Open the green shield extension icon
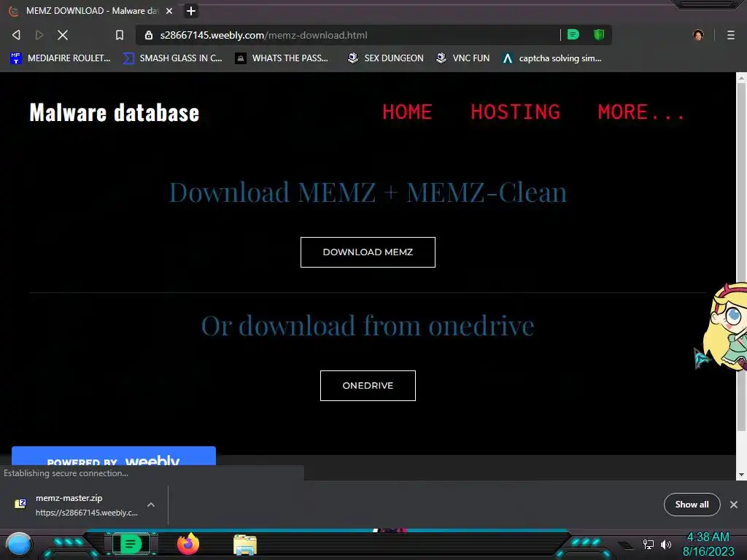Image resolution: width=747 pixels, height=560 pixels. point(599,34)
